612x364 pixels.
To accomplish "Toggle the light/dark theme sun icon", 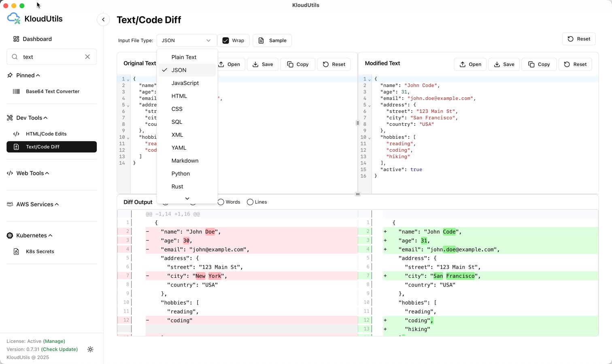I will tap(90, 349).
